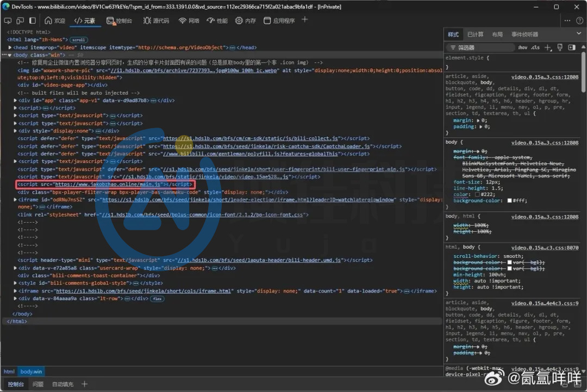Viewport: 587px width, 392px height.
Task: Open the cols/iframe.html source link
Action: coord(143,290)
